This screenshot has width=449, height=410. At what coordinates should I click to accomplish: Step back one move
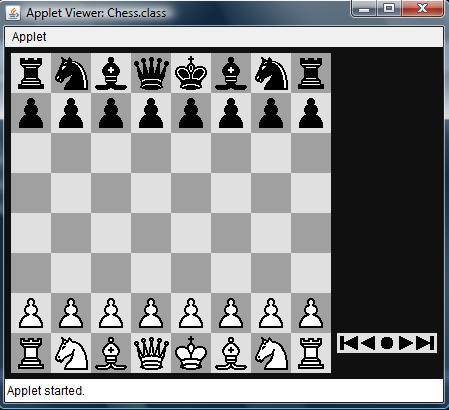coord(368,343)
